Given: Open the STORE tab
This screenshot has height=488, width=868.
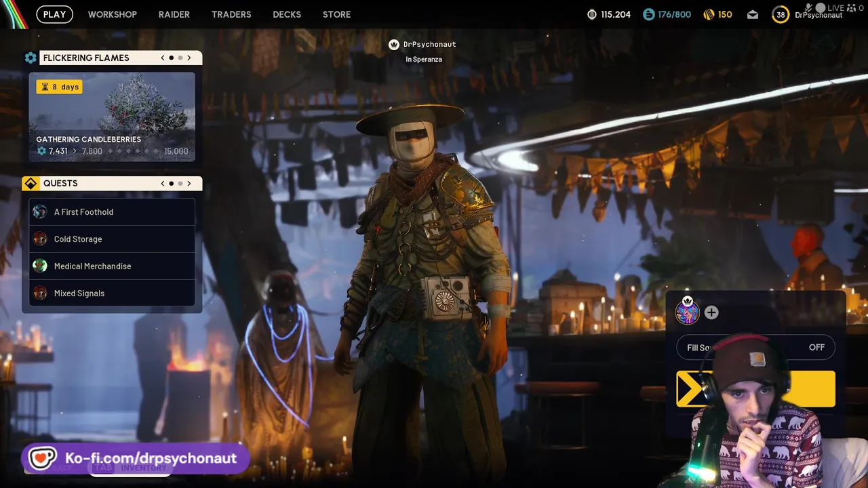Looking at the screenshot, I should pyautogui.click(x=337, y=14).
